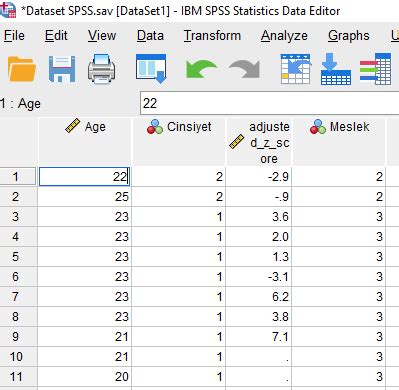Click Meslek cell in row 11

(x=339, y=376)
